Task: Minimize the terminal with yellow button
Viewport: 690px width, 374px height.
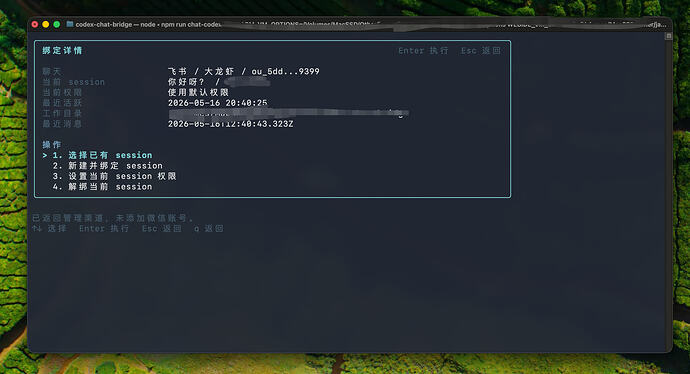Action: coord(46,24)
